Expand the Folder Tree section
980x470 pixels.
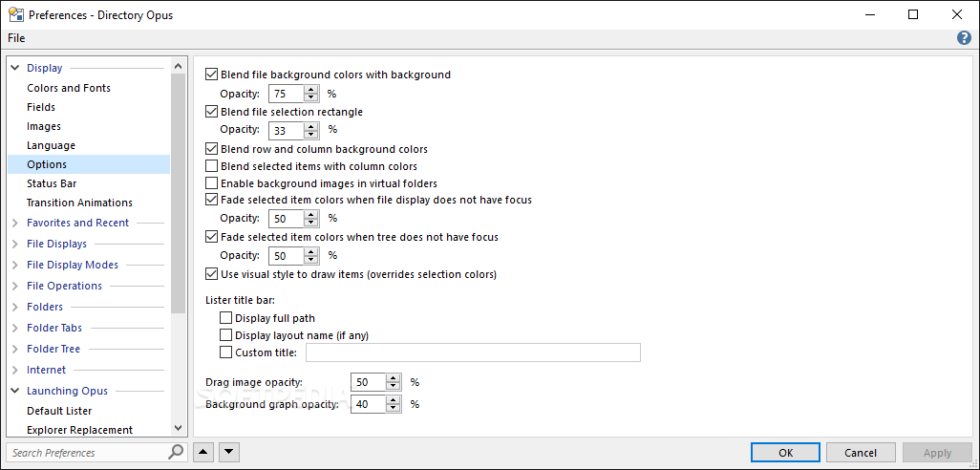(15, 349)
